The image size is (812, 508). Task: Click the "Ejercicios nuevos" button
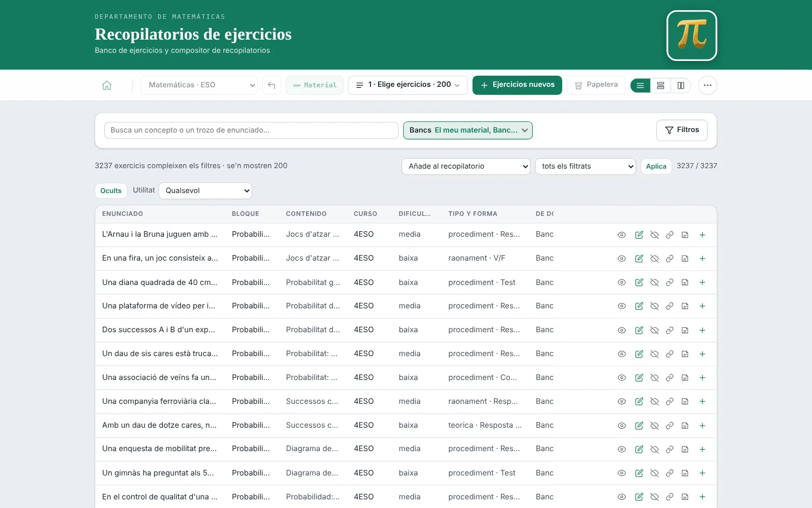click(517, 85)
